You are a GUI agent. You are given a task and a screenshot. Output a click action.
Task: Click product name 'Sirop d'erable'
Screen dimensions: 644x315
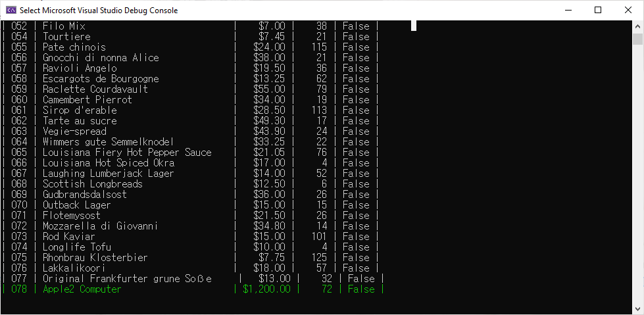pos(80,110)
